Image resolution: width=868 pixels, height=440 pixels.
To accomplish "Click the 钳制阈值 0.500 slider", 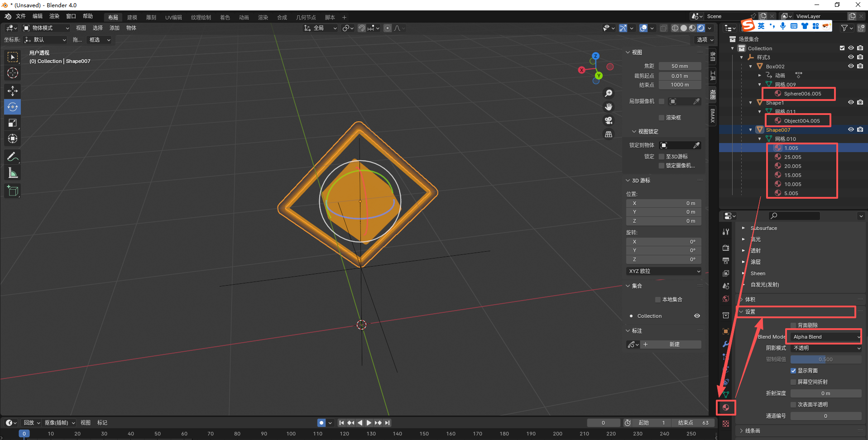I will 825,359.
